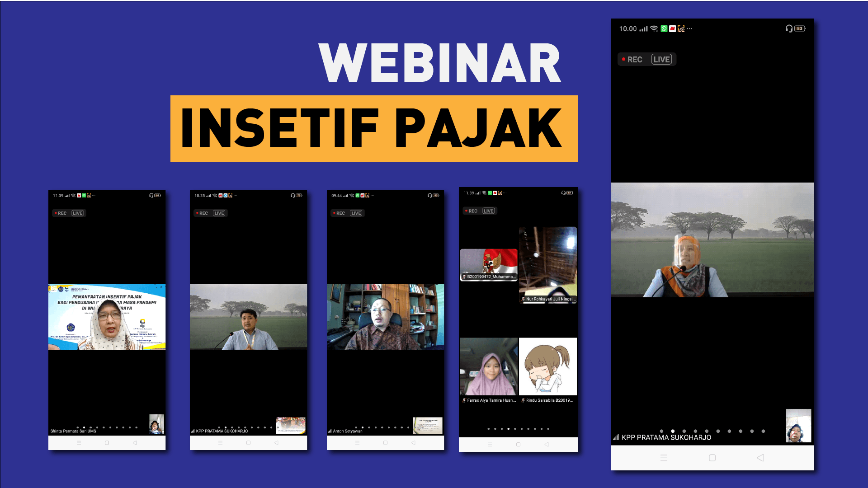868x488 pixels.
Task: Click the Shinta Permata Sari UMS name label
Action: (73, 431)
